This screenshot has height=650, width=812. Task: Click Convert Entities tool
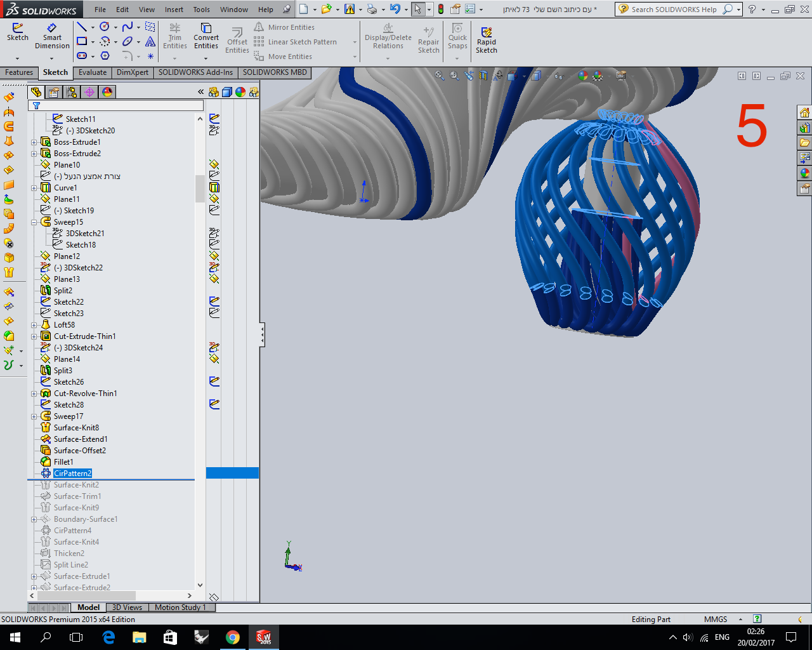click(206, 36)
